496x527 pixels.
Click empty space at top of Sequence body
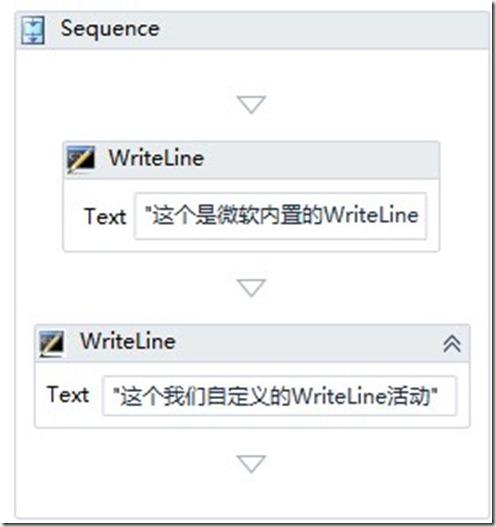point(252,71)
